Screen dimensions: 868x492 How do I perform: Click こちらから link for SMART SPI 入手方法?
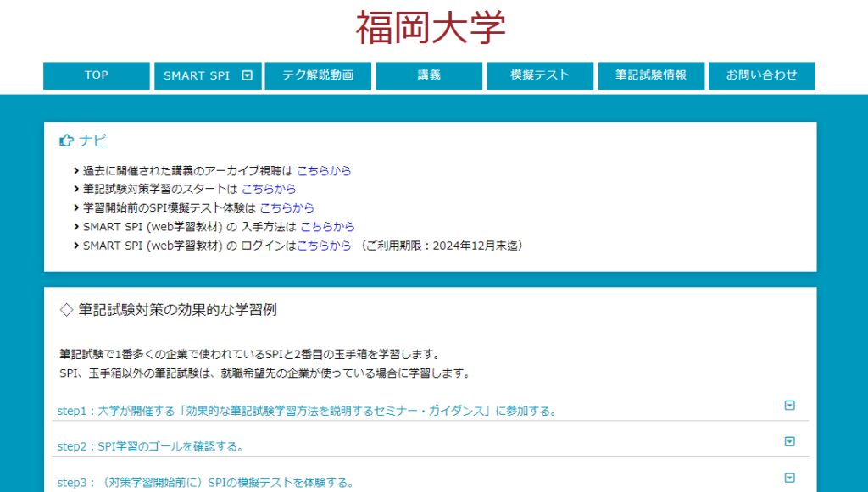[327, 227]
